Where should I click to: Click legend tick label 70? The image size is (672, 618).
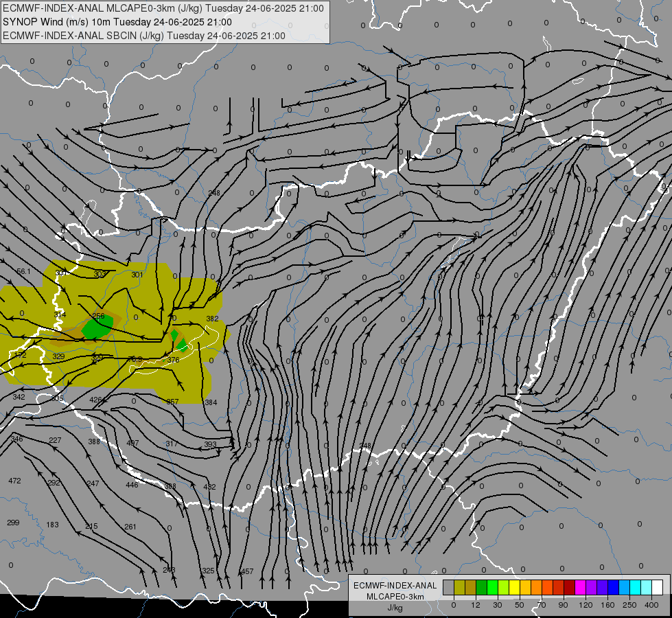click(542, 605)
